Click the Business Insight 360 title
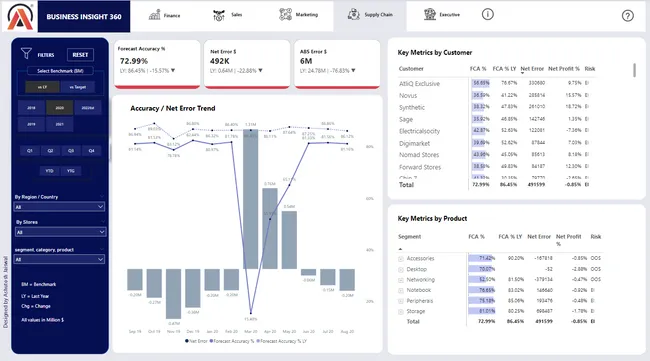This screenshot has width=650, height=361. coord(84,17)
